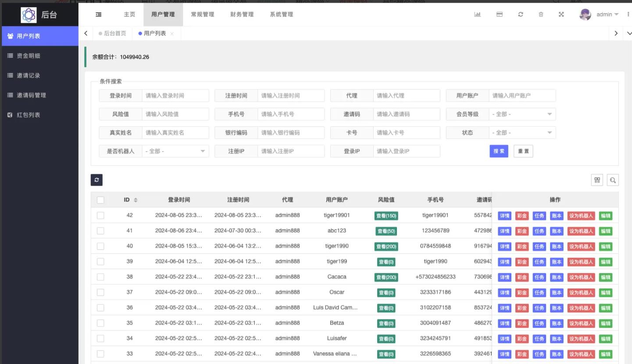Click 设为机器人 for user tiger19901
The width and height of the screenshot is (632, 364).
(581, 216)
